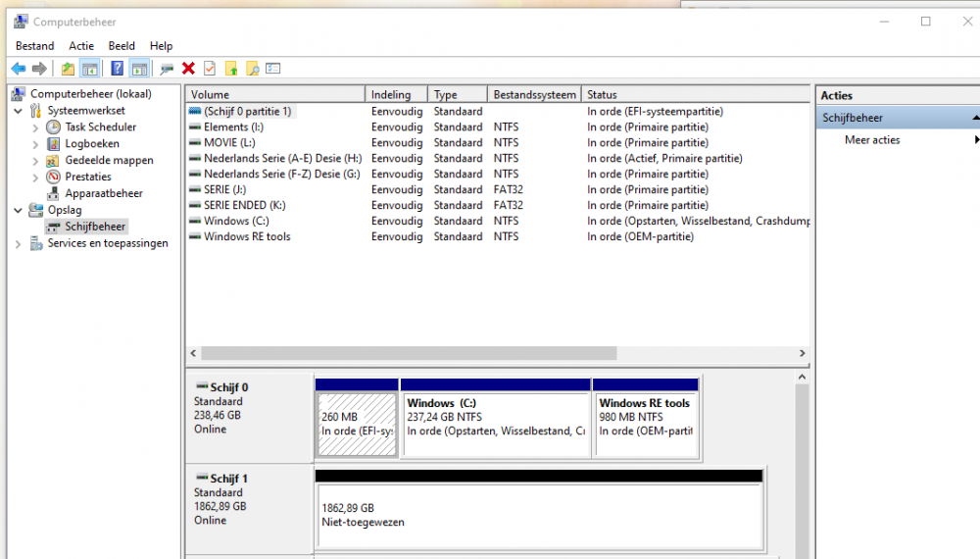Sort by the Indeling column header
The image size is (980, 559).
coord(396,94)
